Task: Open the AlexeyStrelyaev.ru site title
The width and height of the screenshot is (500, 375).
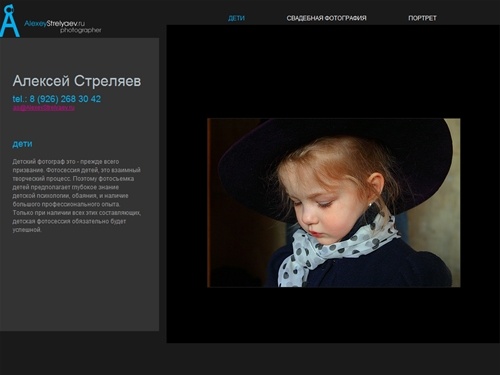Action: [54, 23]
